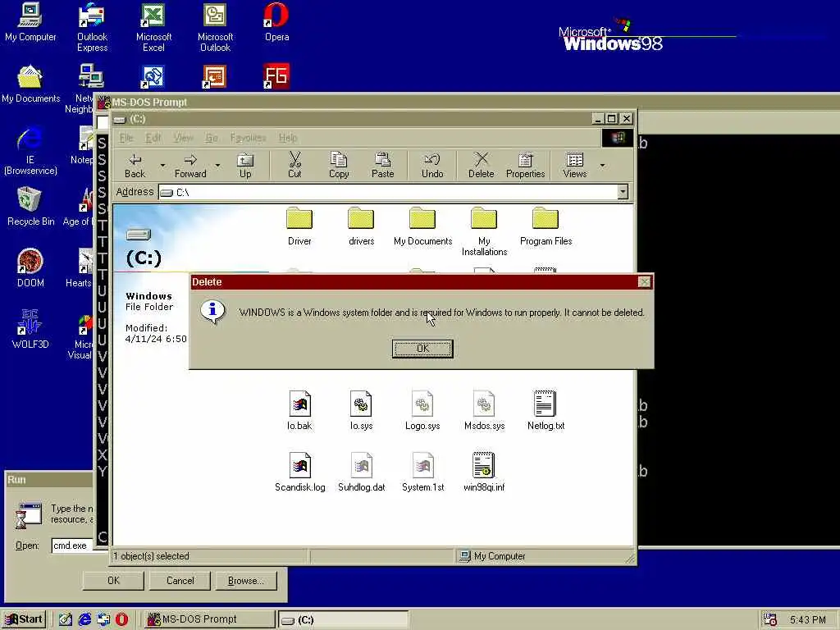Click the Open field containing cmd.exe
This screenshot has width=840, height=630.
(x=73, y=546)
